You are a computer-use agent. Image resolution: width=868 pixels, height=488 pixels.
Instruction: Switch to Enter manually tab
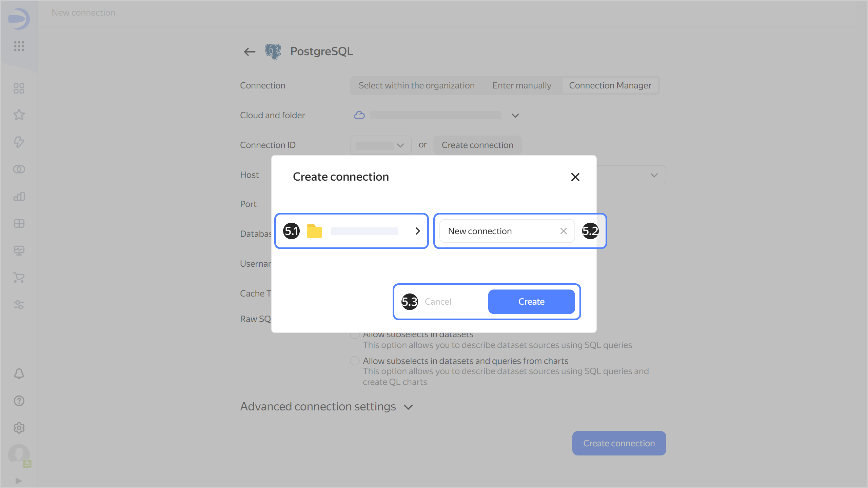click(x=522, y=86)
